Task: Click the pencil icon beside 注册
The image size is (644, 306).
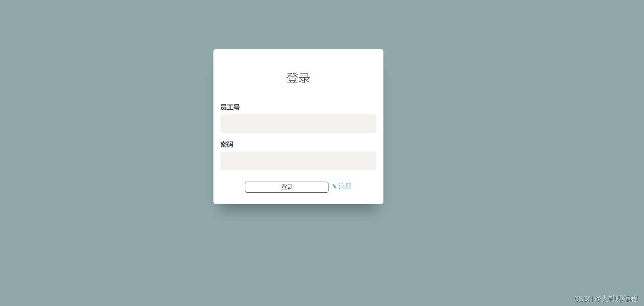Action: (x=334, y=186)
